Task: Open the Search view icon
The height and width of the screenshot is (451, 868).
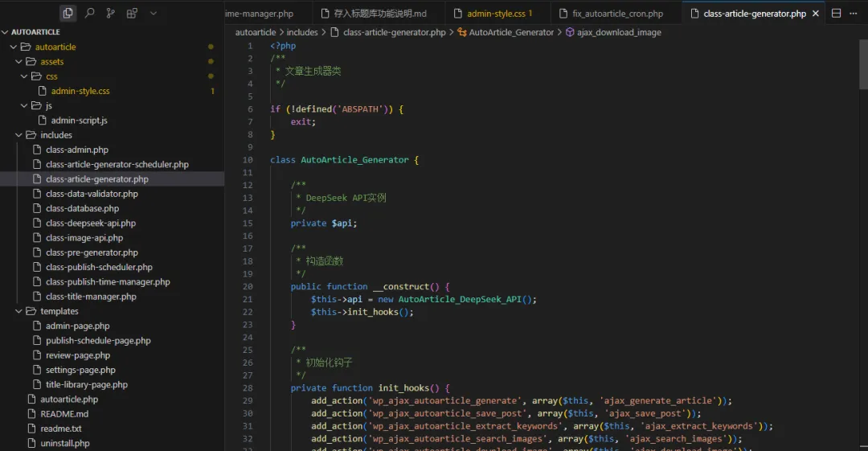Action: 89,13
